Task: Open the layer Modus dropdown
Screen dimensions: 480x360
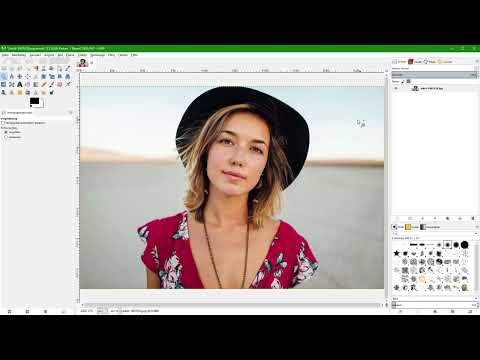Action: pyautogui.click(x=434, y=68)
